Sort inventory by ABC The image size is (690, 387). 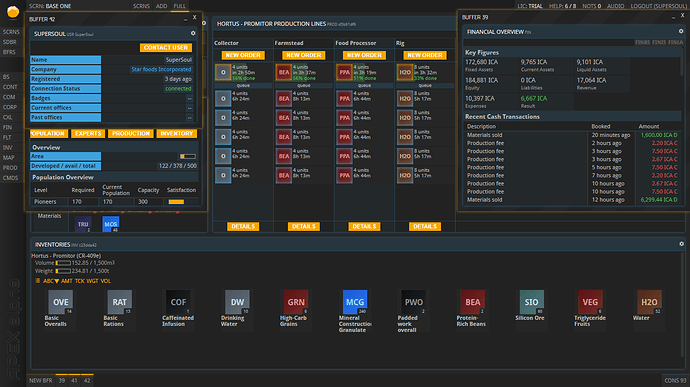(51, 281)
